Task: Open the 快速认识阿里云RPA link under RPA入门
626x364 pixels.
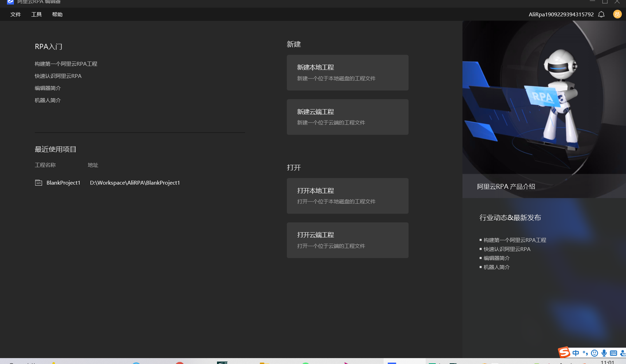Action: (58, 76)
